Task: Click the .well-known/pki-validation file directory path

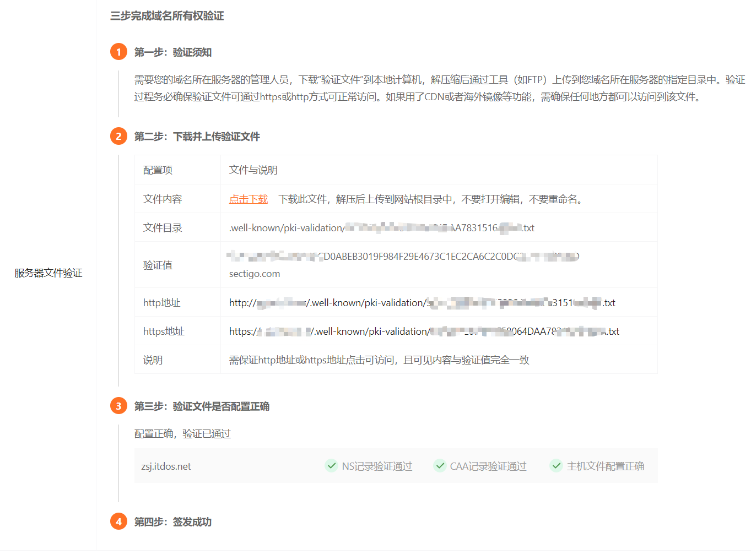Action: click(x=381, y=228)
